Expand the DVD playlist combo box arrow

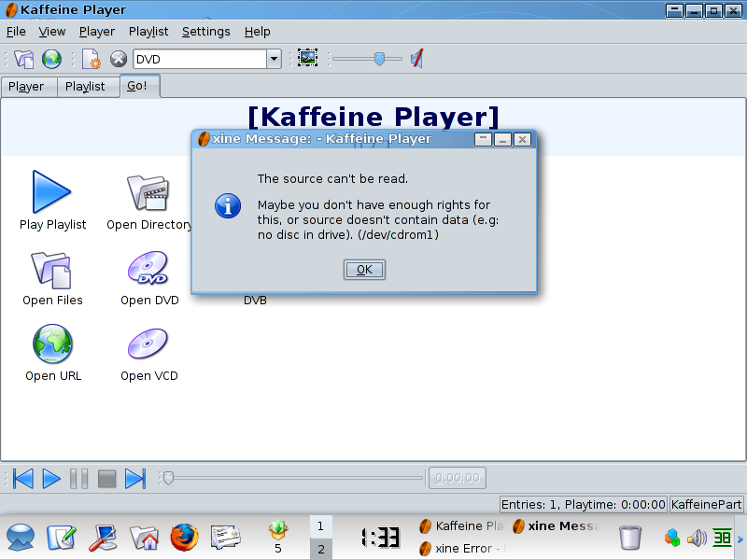coord(274,59)
